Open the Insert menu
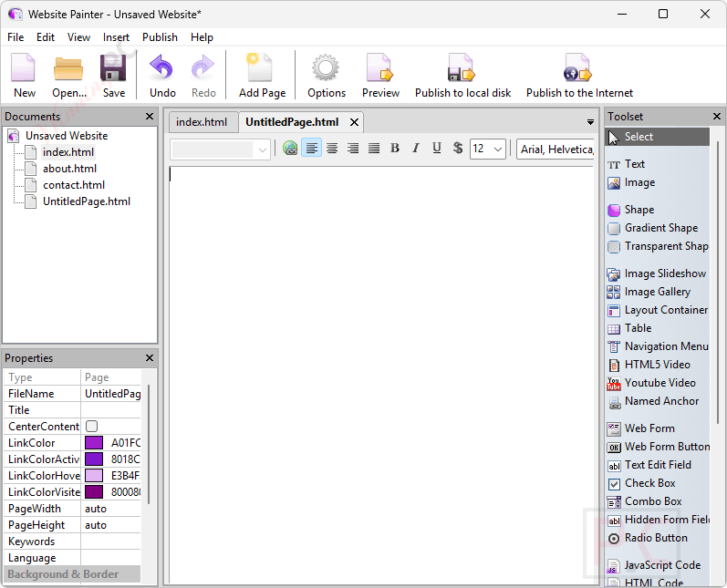The width and height of the screenshot is (727, 588). click(x=116, y=37)
